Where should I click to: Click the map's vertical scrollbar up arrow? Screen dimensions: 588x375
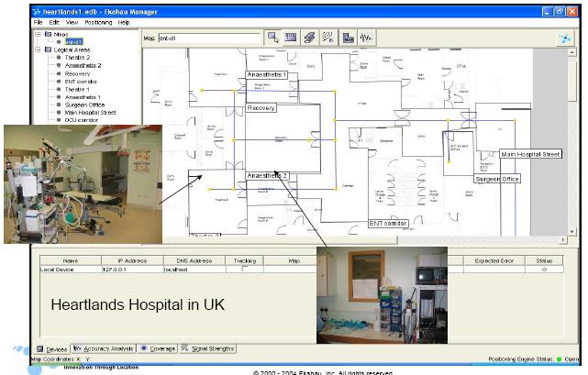click(x=571, y=52)
